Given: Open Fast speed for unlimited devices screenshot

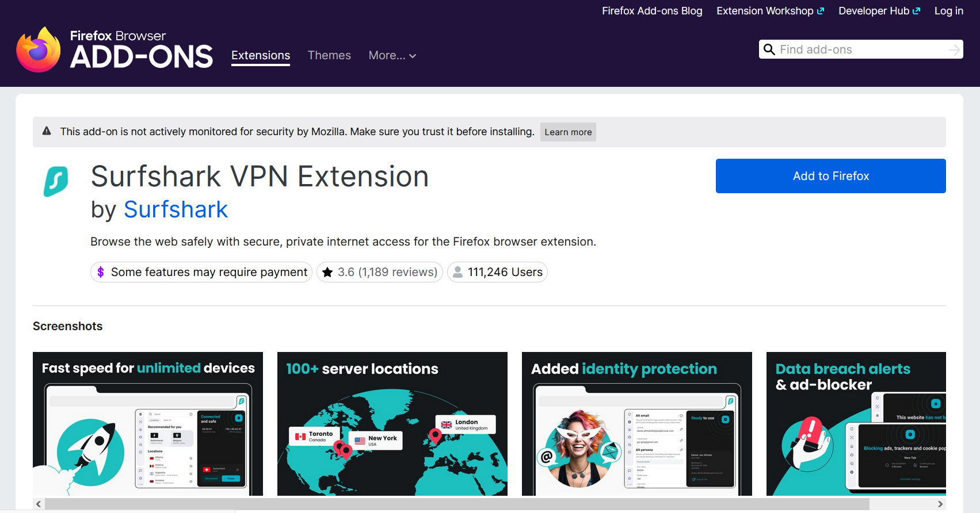Looking at the screenshot, I should click(x=148, y=424).
